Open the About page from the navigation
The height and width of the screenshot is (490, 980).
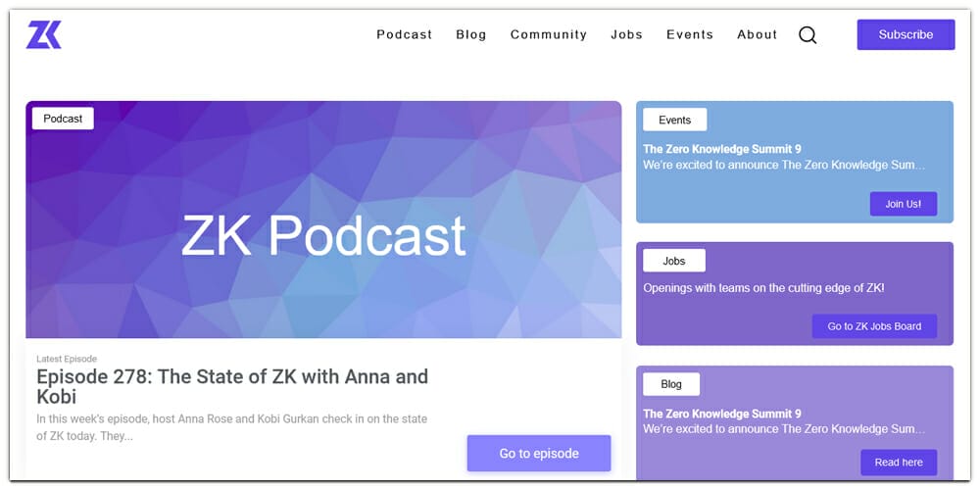[757, 34]
